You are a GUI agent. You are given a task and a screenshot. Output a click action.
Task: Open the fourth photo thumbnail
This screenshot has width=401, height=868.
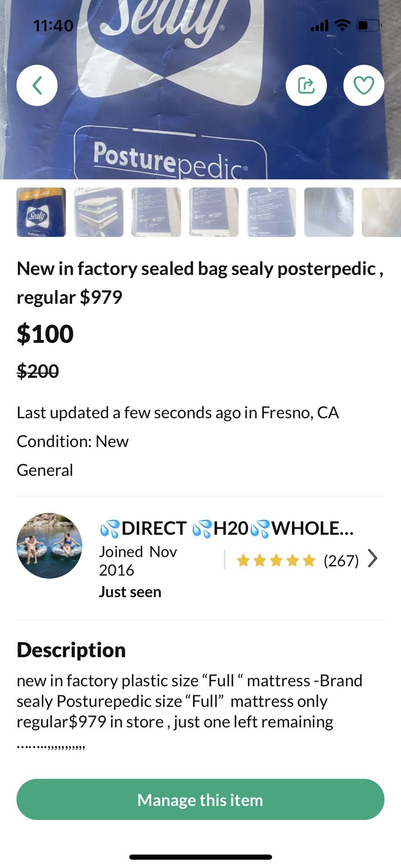[213, 212]
